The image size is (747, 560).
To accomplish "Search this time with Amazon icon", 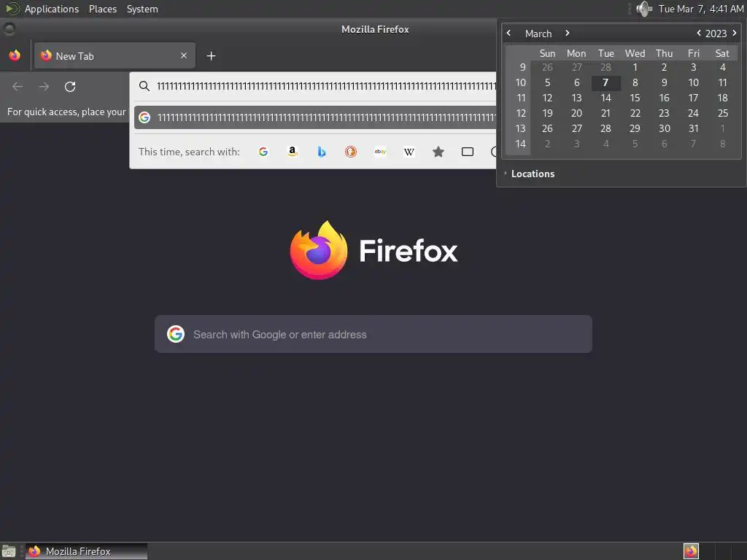I will [293, 152].
